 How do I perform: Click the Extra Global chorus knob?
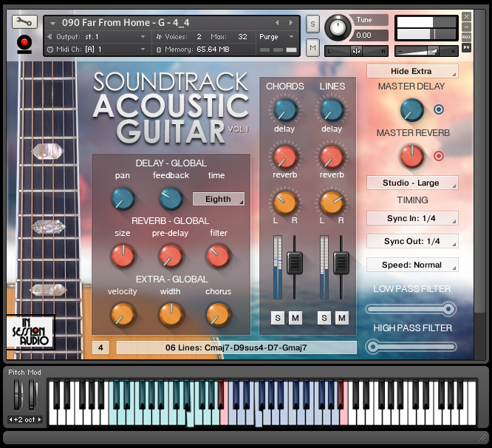[x=219, y=315]
